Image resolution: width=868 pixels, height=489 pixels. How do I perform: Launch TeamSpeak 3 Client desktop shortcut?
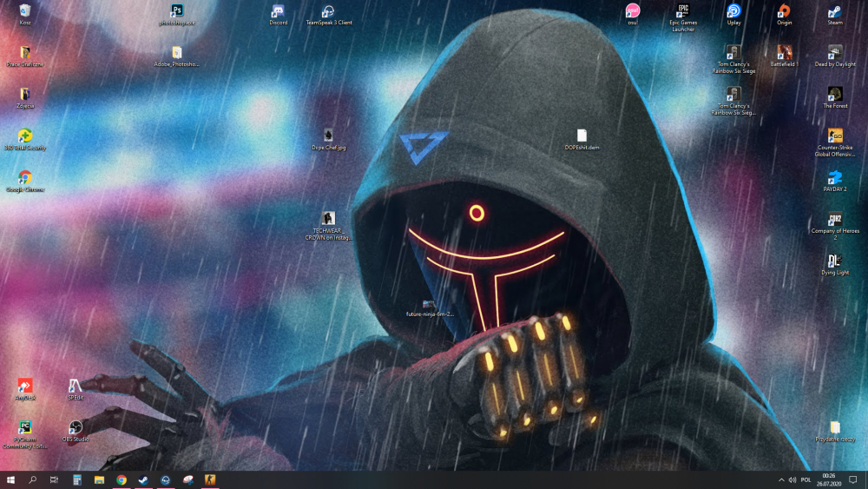point(329,15)
